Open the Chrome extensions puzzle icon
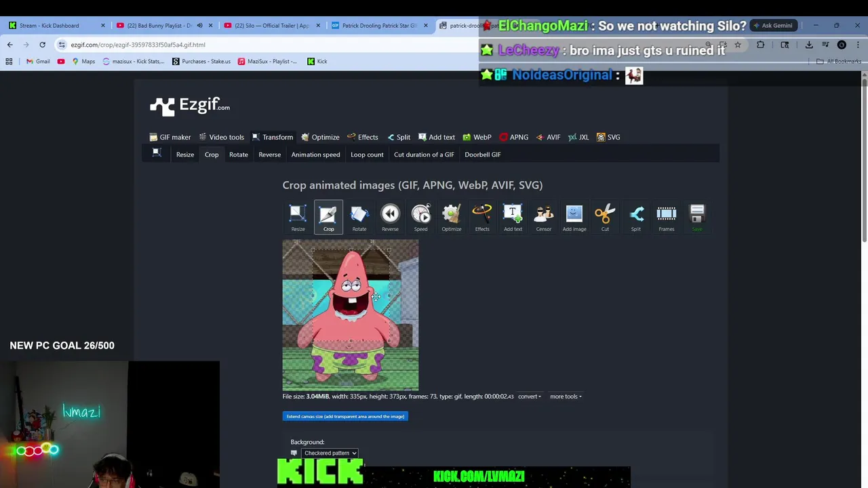 point(760,45)
